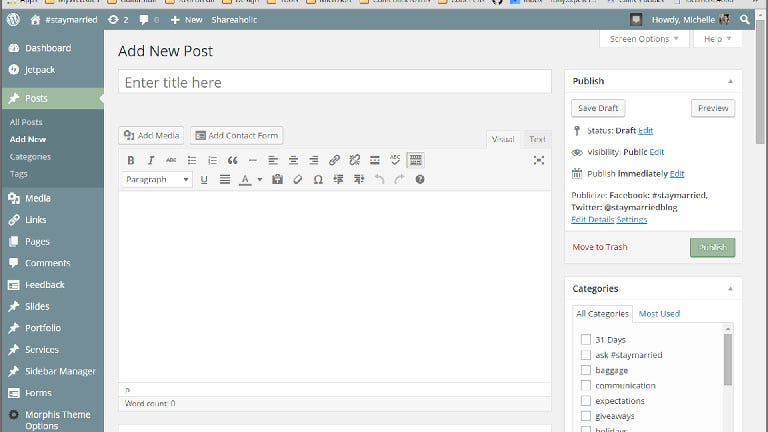
Task: Enter distraction-free writing mode
Action: point(539,160)
